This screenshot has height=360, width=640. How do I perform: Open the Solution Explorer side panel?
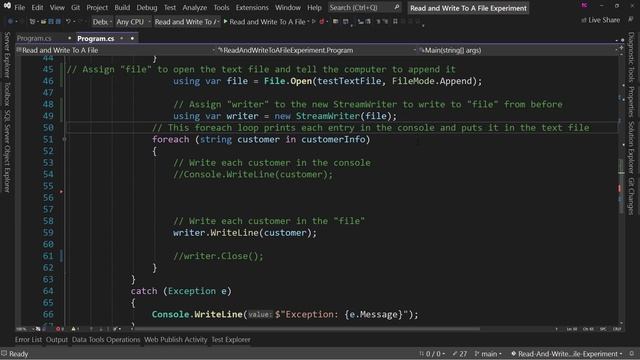click(631, 147)
